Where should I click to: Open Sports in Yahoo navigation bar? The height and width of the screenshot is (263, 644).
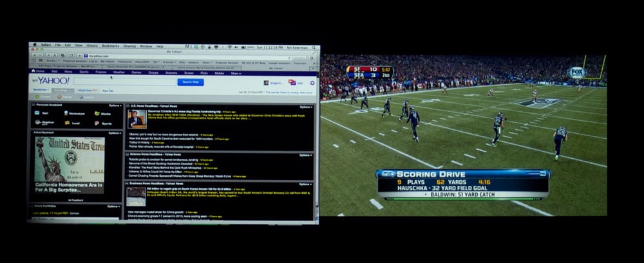[84, 72]
